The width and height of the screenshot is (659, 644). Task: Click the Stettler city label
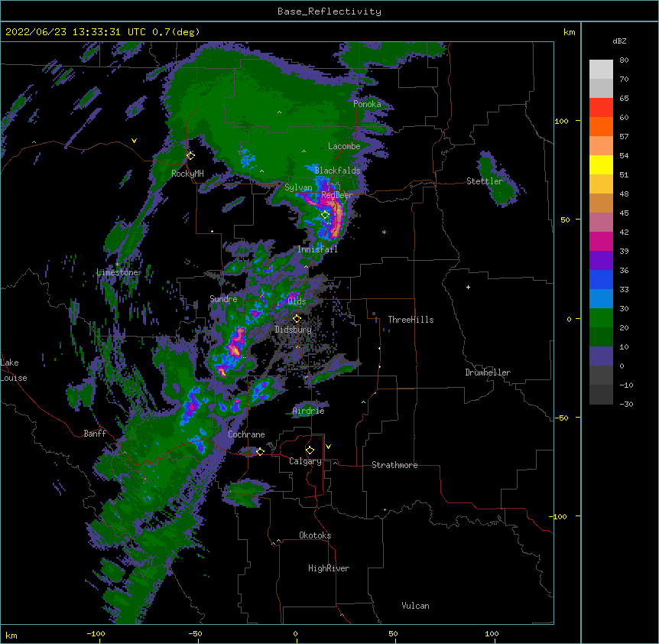(x=485, y=181)
